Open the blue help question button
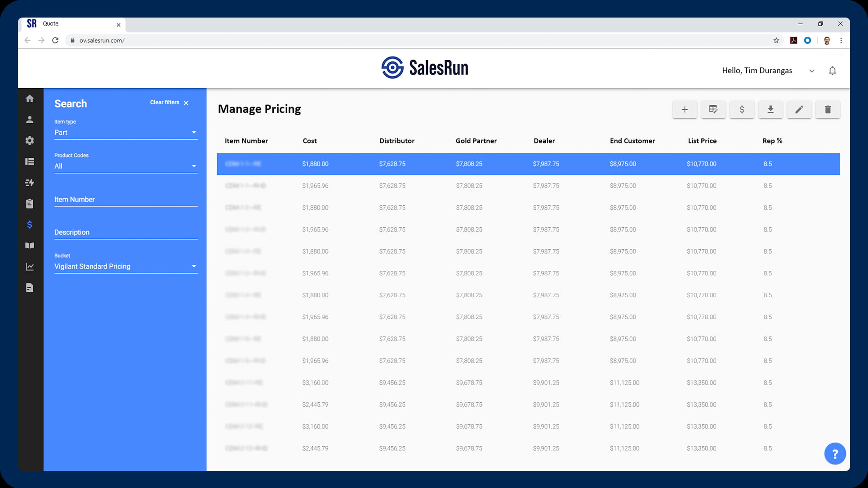 point(835,454)
